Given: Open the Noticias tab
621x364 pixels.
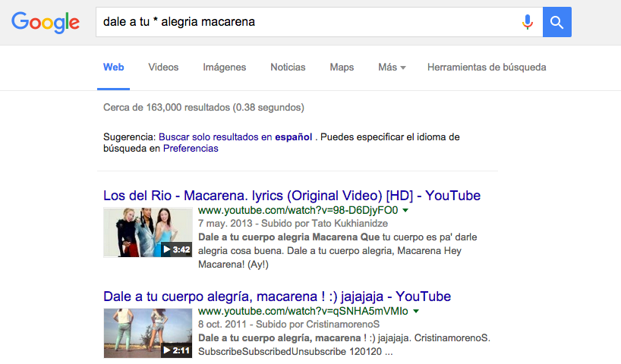Looking at the screenshot, I should coord(288,67).
